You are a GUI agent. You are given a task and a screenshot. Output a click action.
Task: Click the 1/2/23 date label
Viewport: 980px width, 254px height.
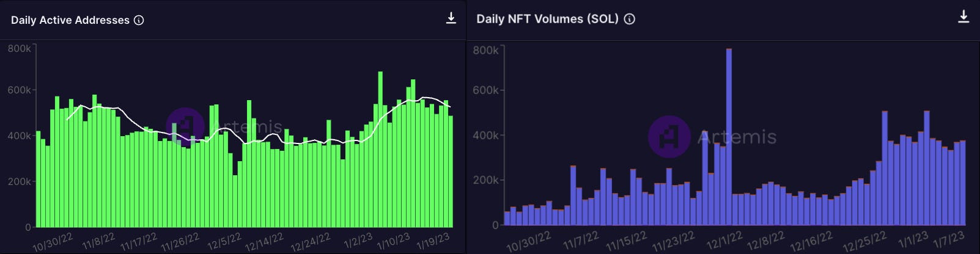[358, 241]
